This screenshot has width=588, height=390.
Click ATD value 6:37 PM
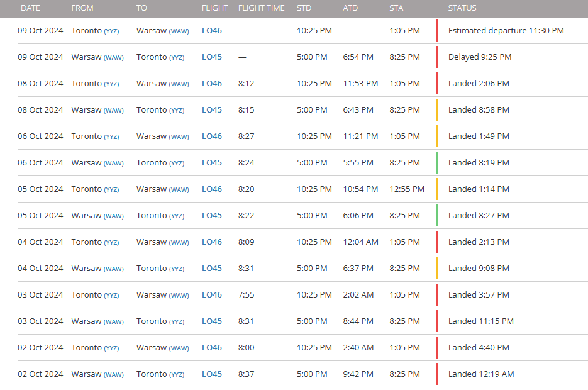pyautogui.click(x=358, y=269)
